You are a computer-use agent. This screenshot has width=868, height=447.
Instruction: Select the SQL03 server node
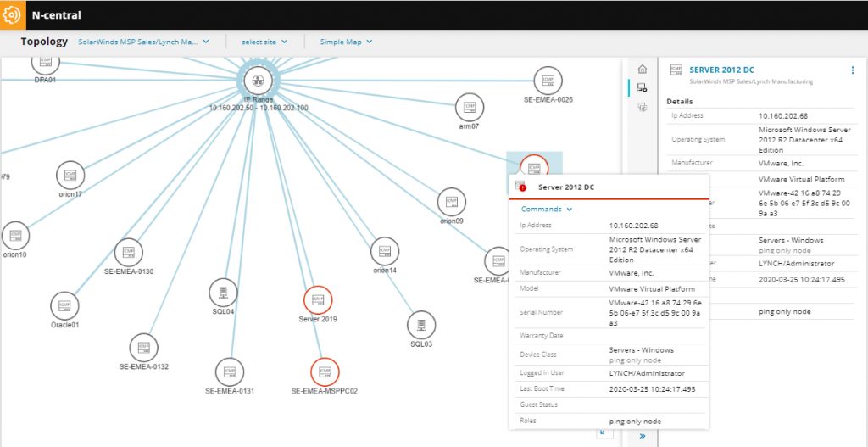pyautogui.click(x=421, y=325)
